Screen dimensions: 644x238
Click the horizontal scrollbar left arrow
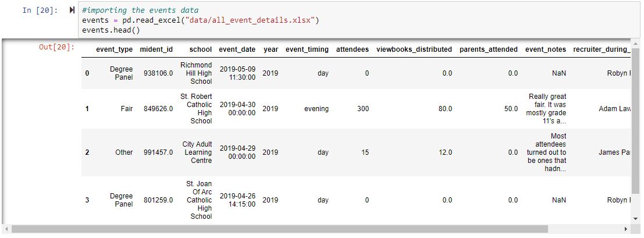6,229
